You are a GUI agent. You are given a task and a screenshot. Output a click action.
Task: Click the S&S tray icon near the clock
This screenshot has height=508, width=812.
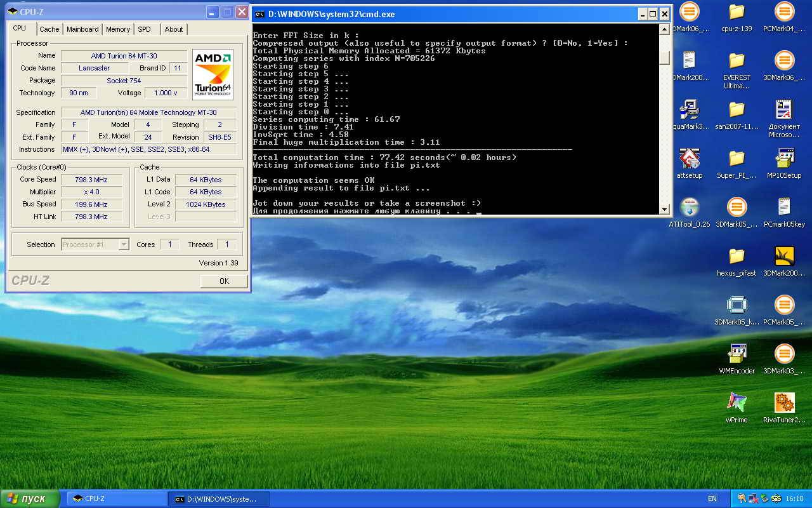776,498
